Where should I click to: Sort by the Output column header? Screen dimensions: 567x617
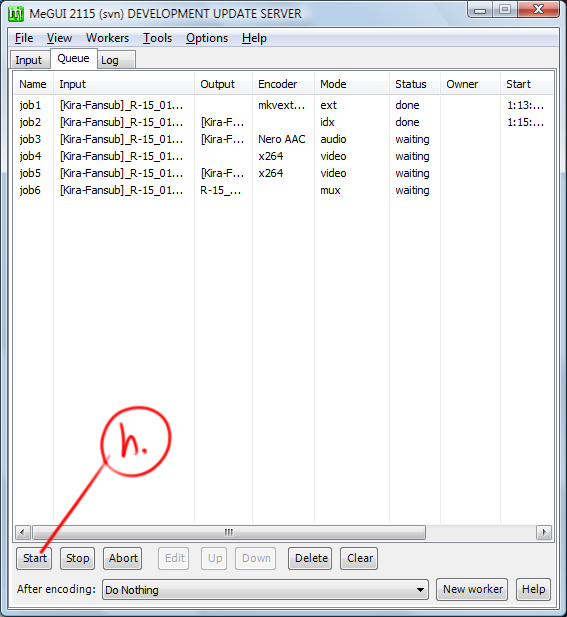click(223, 84)
